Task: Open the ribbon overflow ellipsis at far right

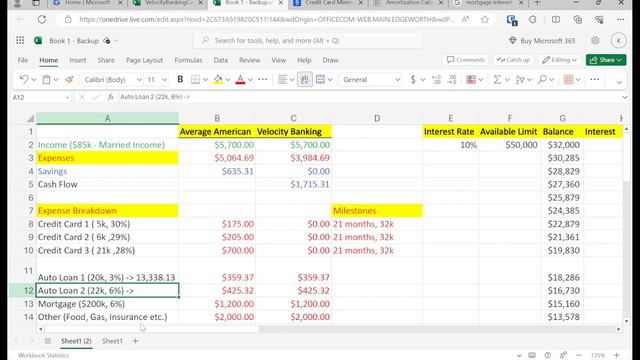Action: coord(595,80)
